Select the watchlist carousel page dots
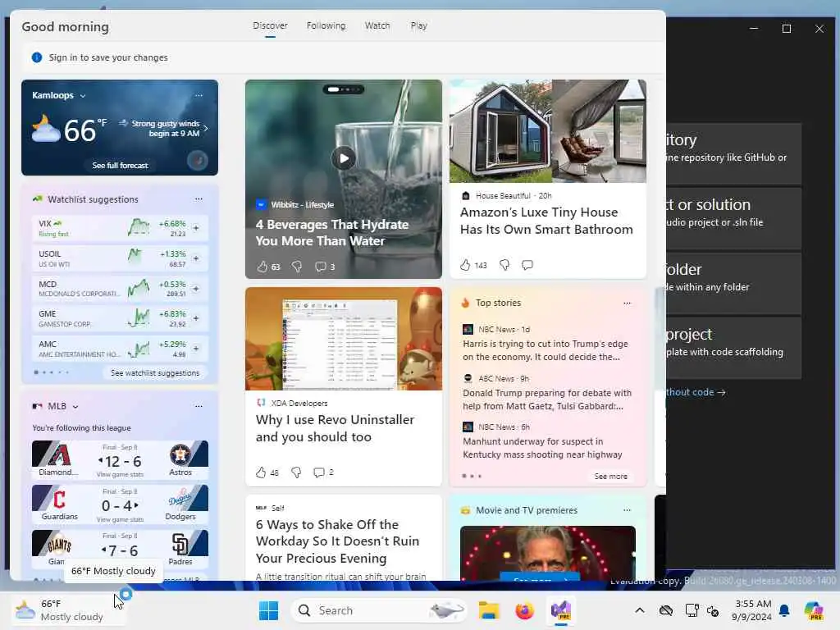840x630 pixels. (x=52, y=372)
